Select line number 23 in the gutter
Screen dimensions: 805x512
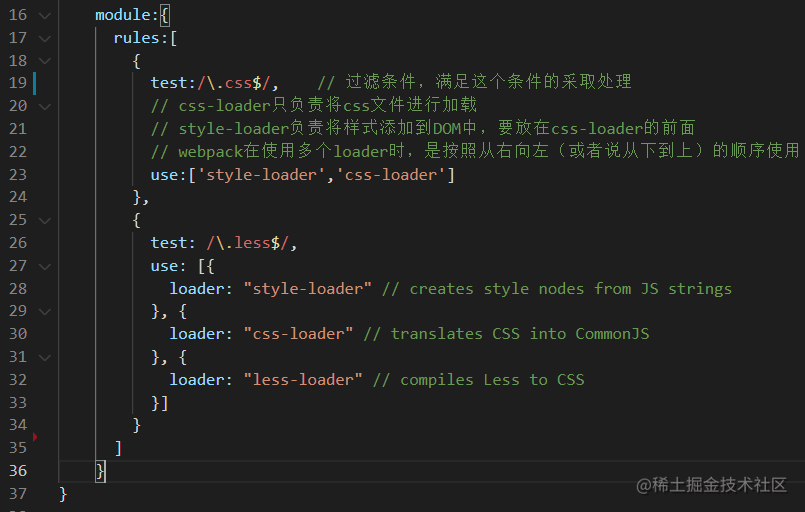[x=18, y=175]
